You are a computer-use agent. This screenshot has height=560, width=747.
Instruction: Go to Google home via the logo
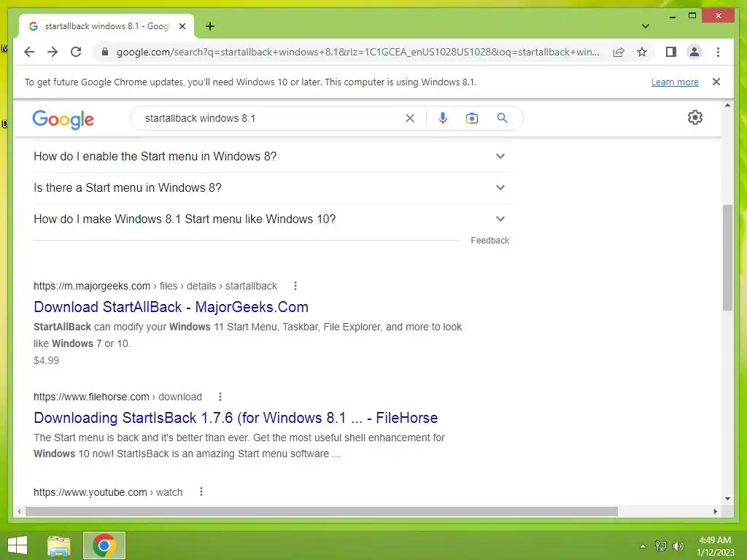pyautogui.click(x=63, y=119)
